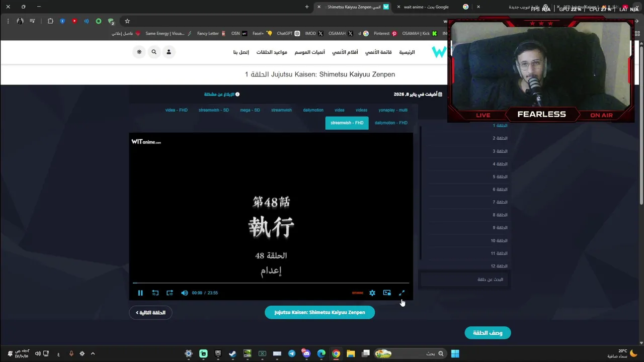
Task: Open episode 11 (الحلقة 11) in the list
Action: [499, 253]
